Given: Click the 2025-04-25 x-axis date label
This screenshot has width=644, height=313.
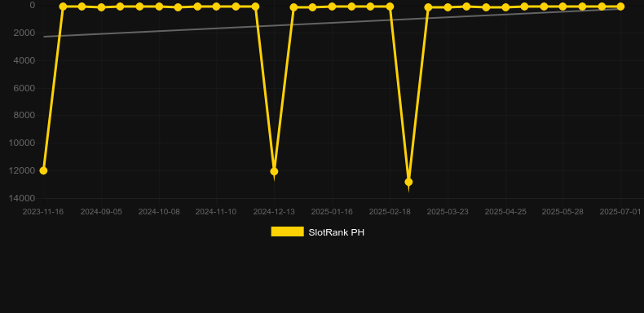Looking at the screenshot, I should [x=505, y=212].
